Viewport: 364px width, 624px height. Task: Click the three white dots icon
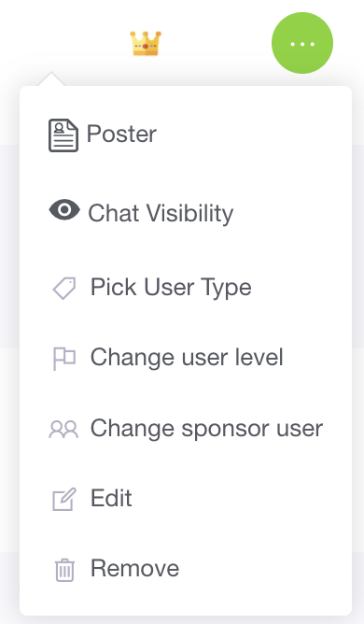pos(302,44)
